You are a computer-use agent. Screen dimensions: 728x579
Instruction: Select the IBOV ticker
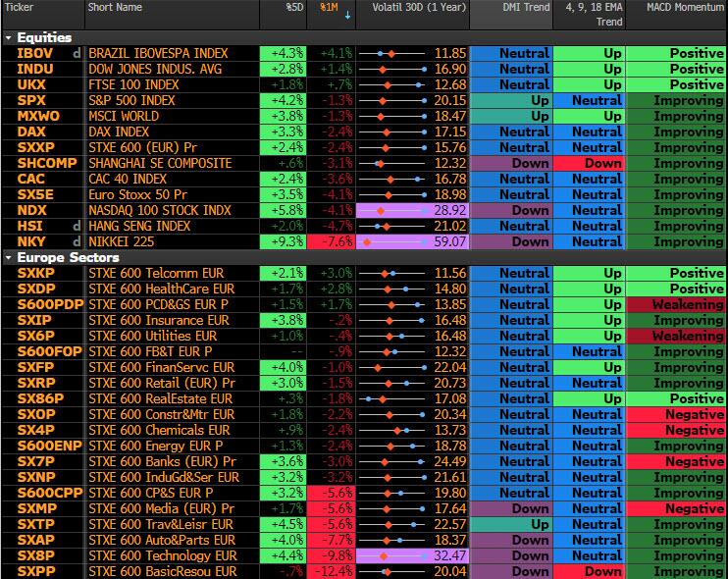[34, 53]
